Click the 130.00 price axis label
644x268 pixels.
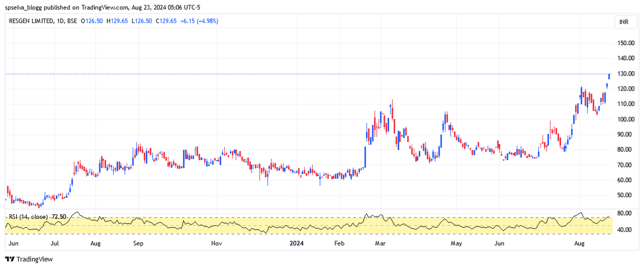tap(625, 73)
